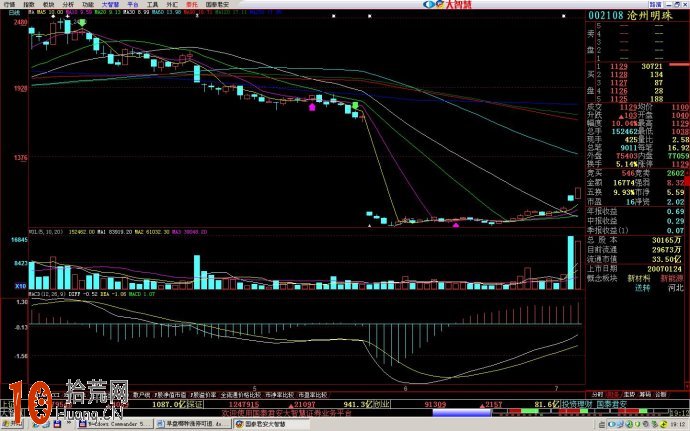Click the 投资理财 link in status bar
Image resolution: width=690 pixels, height=431 pixels.
(x=576, y=404)
